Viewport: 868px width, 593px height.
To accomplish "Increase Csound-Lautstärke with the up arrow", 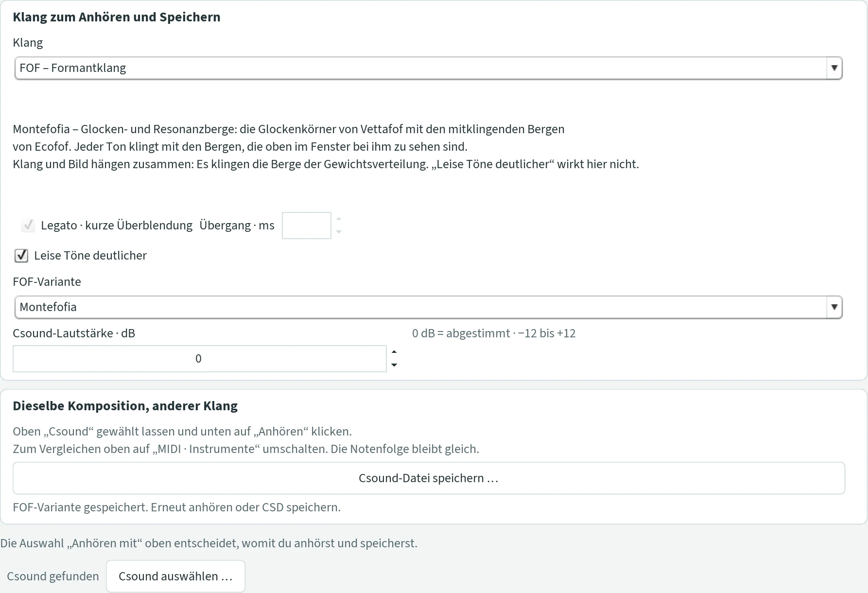I will tap(394, 352).
